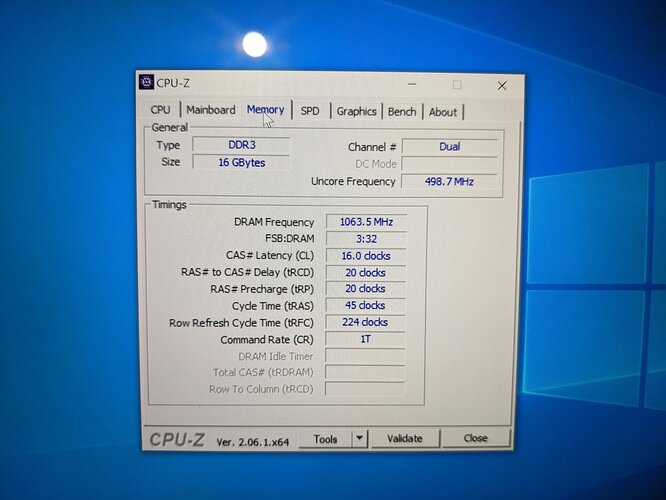
Task: Select the 498.7 MHz uncore frequency value
Action: pos(449,182)
